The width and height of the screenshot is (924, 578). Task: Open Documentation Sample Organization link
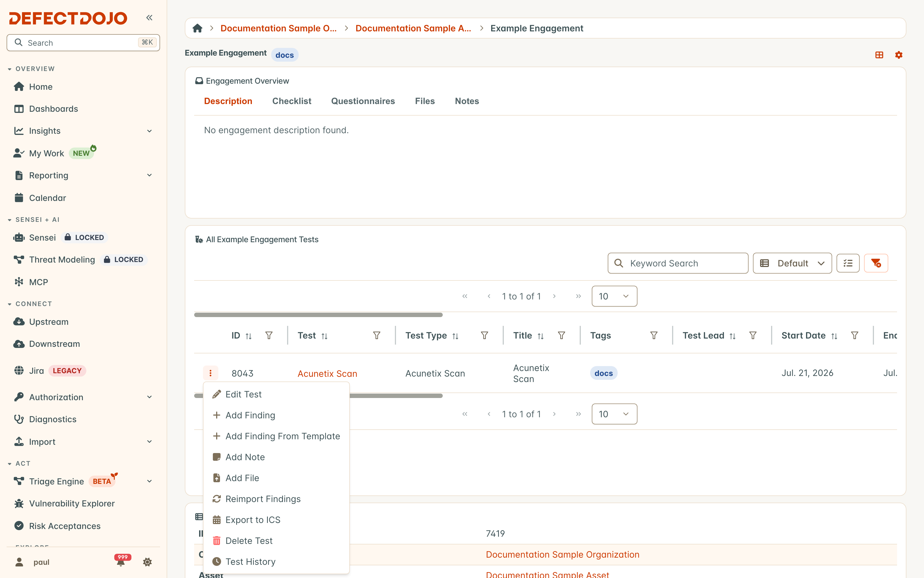(x=562, y=554)
